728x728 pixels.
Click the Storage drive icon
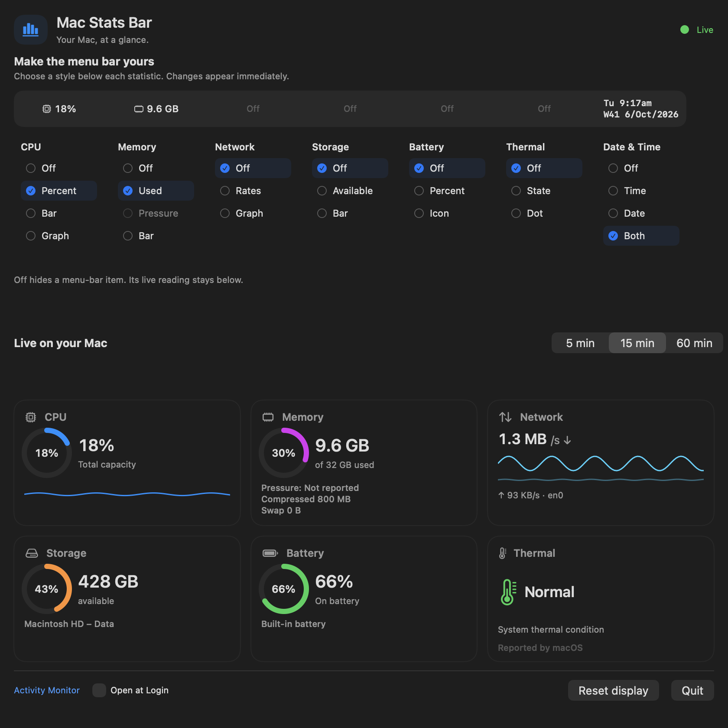32,553
